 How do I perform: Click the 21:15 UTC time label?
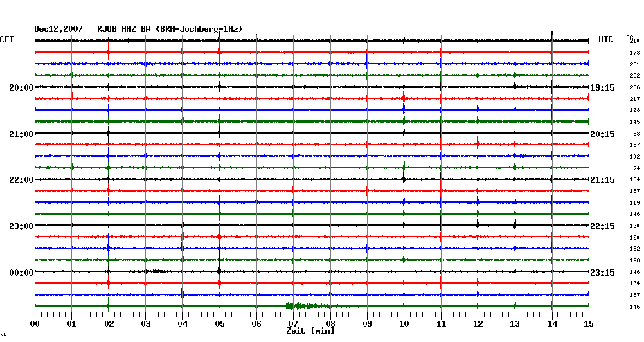pos(602,180)
